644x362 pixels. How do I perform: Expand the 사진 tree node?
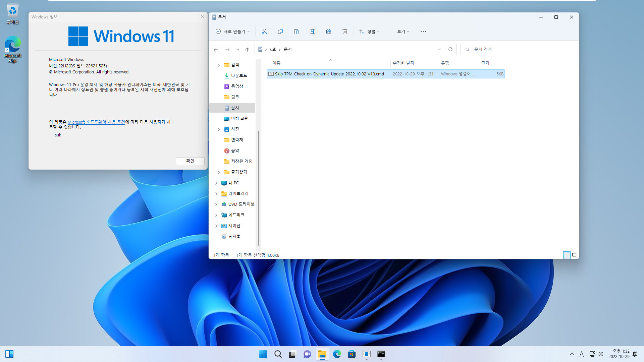(x=219, y=129)
